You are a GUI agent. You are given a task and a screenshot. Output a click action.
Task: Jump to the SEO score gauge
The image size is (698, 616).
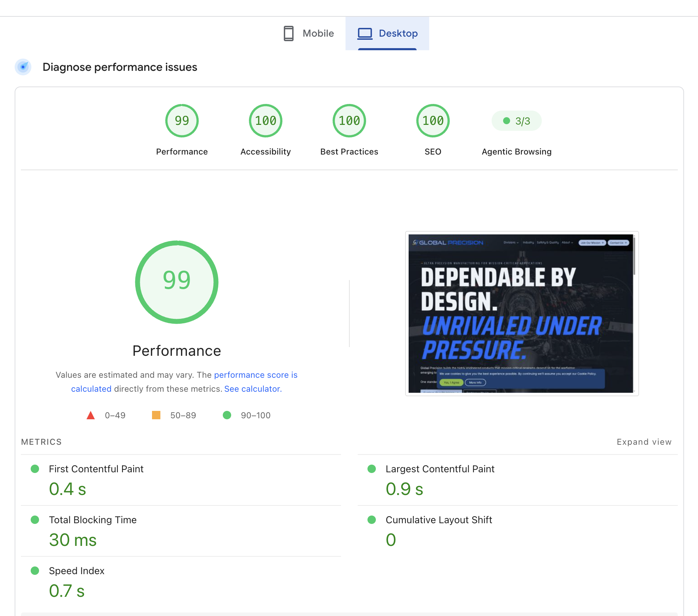[433, 121]
